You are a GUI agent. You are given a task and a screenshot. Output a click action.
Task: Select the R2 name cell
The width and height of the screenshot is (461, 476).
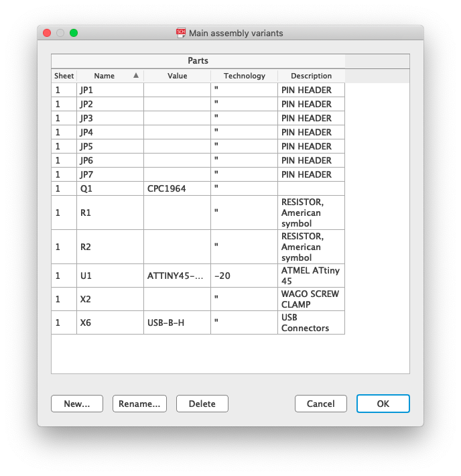coord(110,247)
